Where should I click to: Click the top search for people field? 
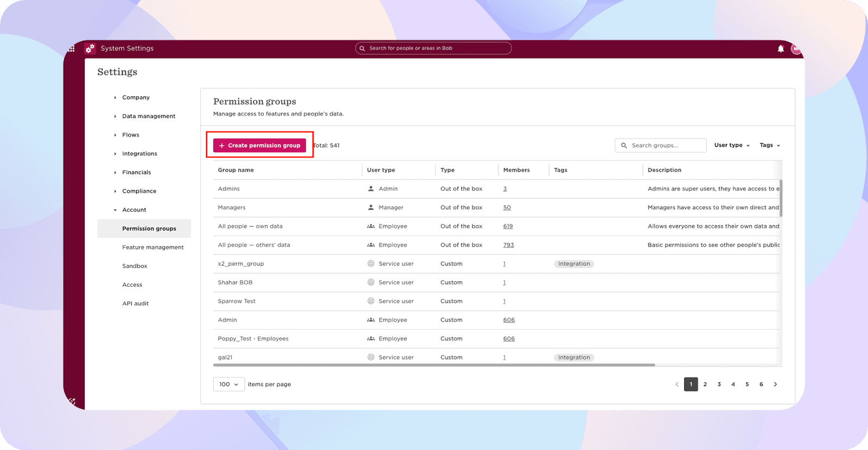pos(433,48)
